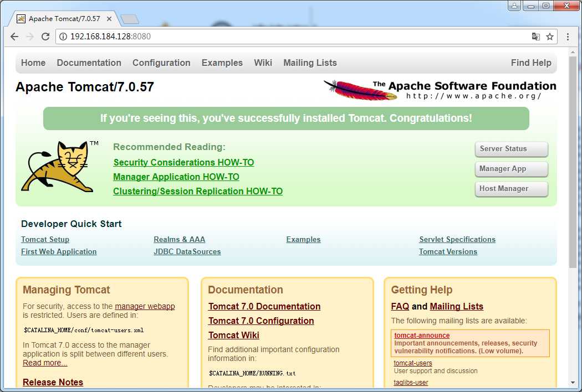Open the Release Notes link
Image resolution: width=582 pixels, height=392 pixels.
[53, 383]
